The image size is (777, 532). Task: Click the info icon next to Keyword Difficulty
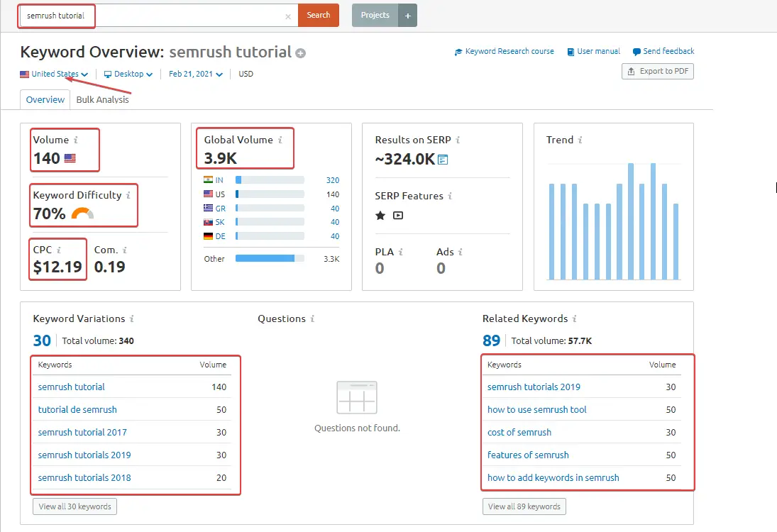[128, 195]
